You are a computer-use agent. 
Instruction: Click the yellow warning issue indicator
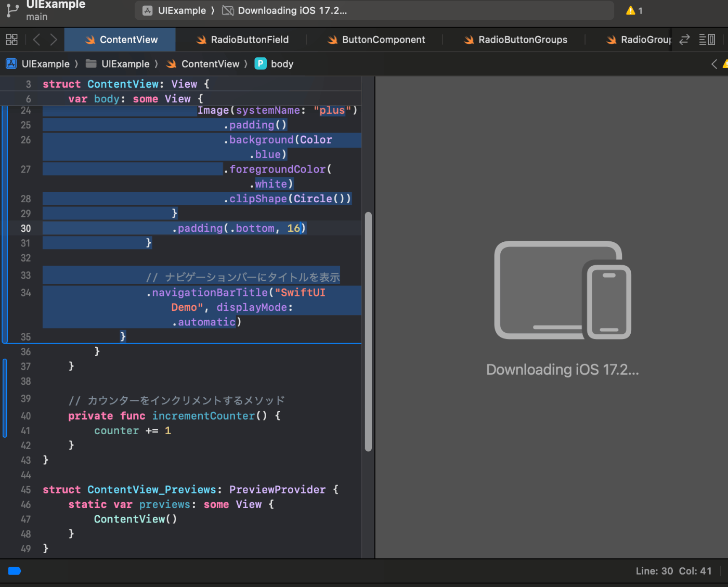point(634,10)
